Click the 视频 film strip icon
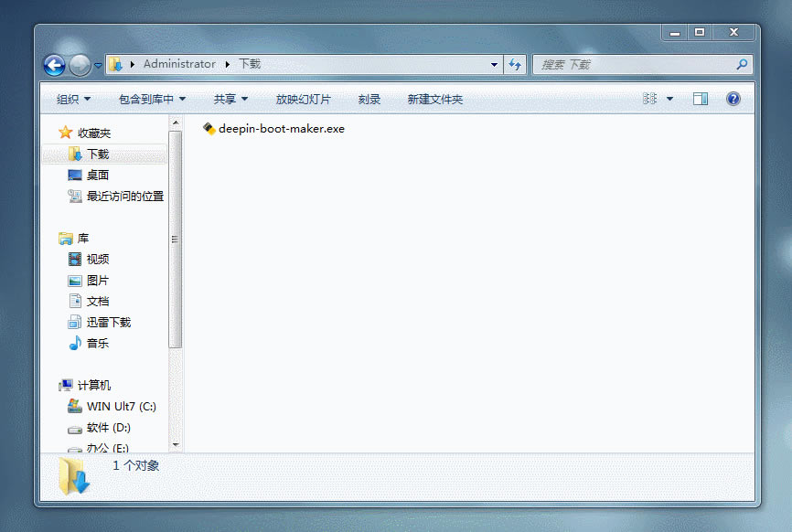 pos(75,260)
